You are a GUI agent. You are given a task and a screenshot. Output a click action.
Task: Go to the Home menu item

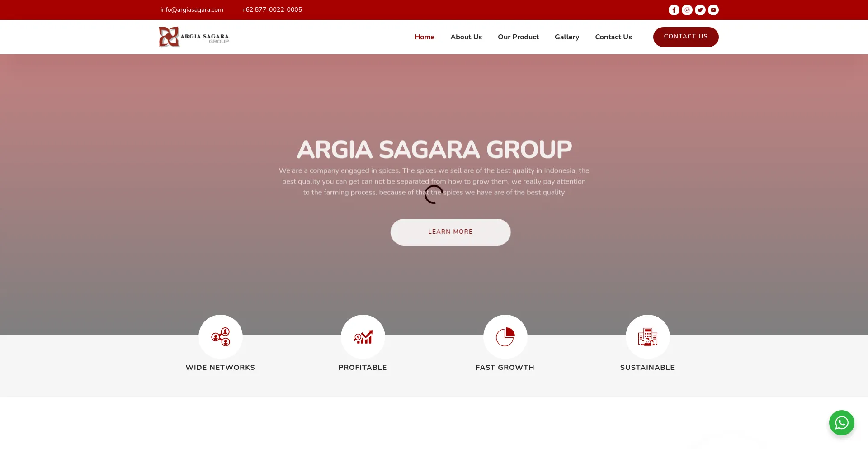pyautogui.click(x=424, y=37)
